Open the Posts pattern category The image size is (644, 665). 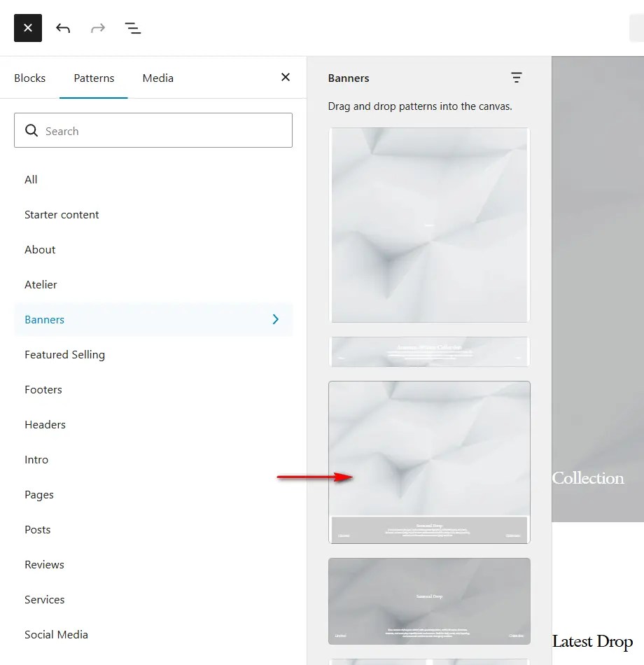coord(153,530)
